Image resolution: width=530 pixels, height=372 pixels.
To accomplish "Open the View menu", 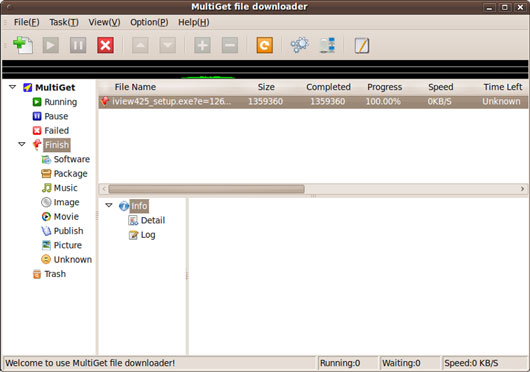I will pos(104,22).
